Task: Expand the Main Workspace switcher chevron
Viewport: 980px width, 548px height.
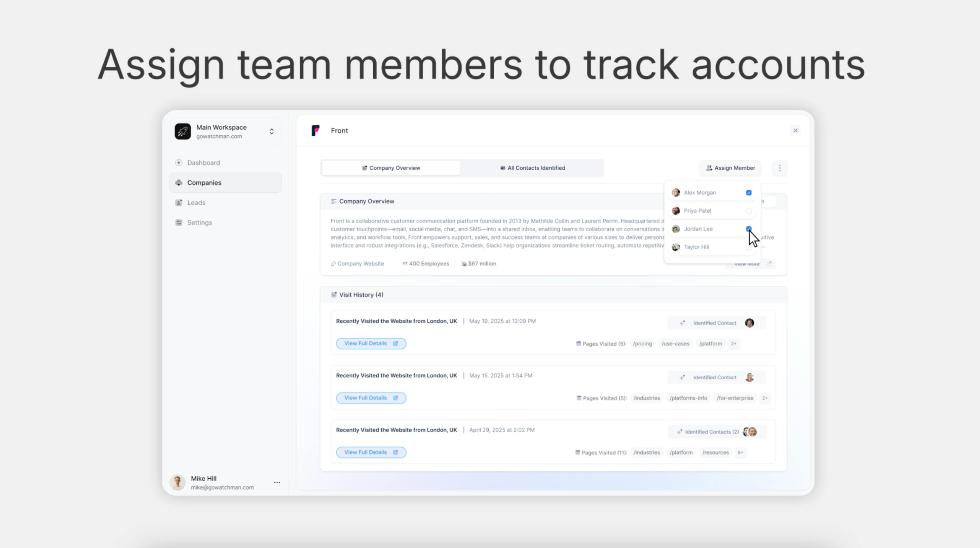Action: 272,131
